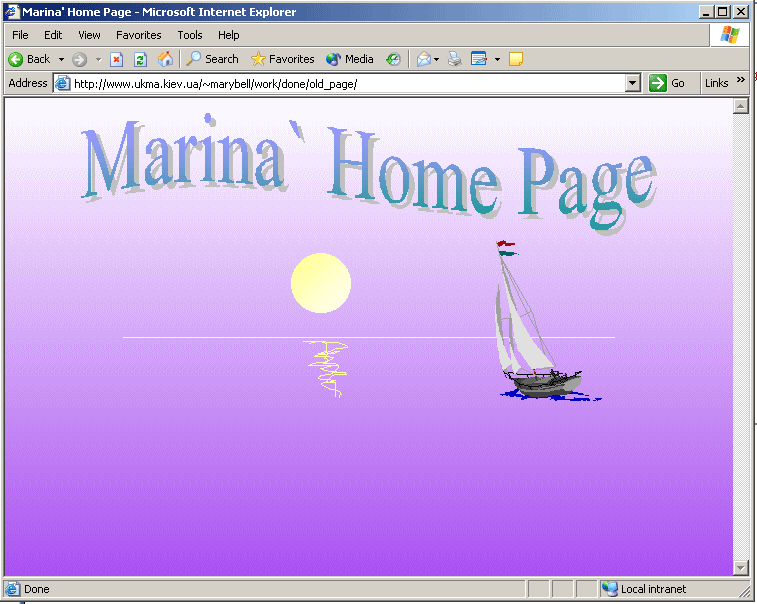Click the Edit page icon
757x604 pixels.
click(478, 59)
